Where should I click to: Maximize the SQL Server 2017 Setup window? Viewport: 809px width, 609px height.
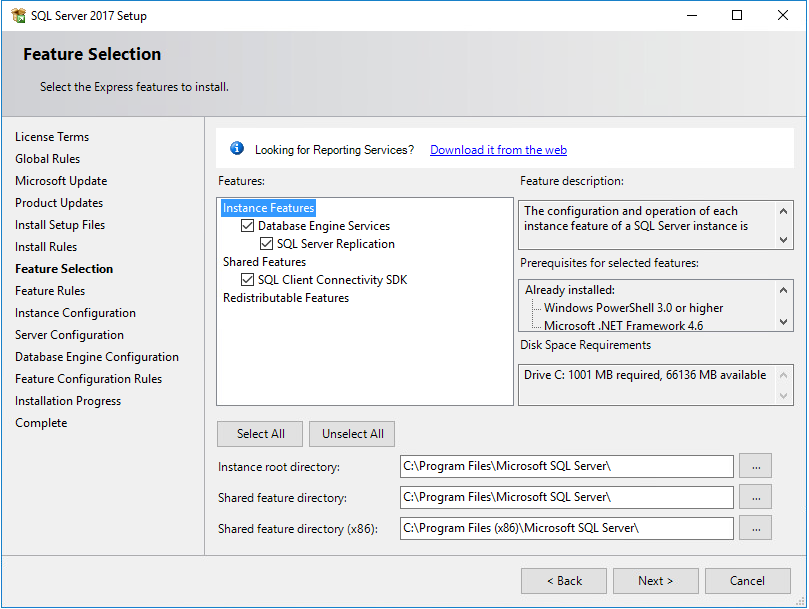[x=737, y=15]
